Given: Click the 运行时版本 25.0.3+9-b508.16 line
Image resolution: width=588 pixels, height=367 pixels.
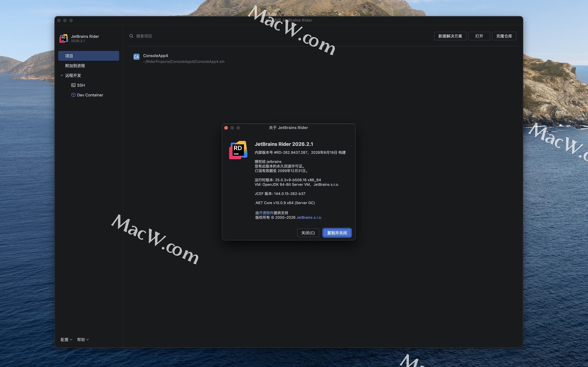Looking at the screenshot, I should 288,180.
